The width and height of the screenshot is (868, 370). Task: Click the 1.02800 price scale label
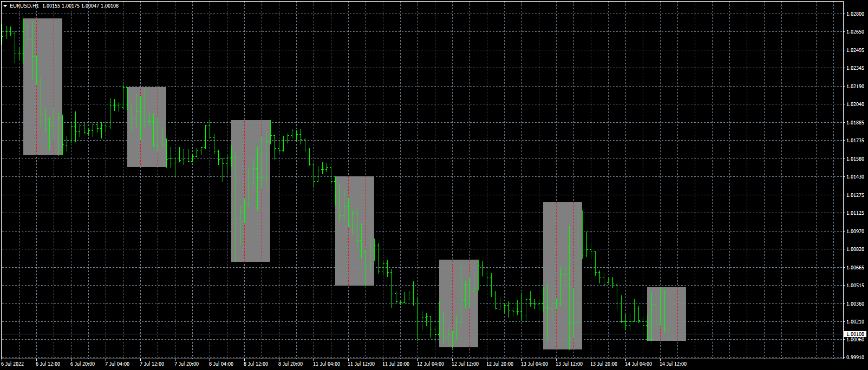click(856, 14)
